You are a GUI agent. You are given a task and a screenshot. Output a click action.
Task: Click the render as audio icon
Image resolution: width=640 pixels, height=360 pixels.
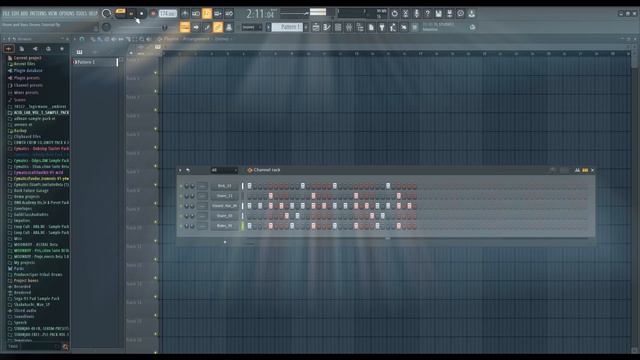pyautogui.click(x=449, y=13)
